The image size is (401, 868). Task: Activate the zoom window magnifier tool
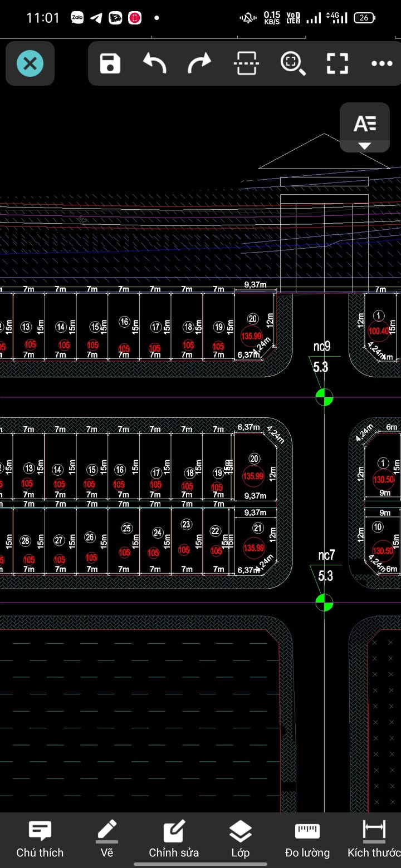[292, 63]
